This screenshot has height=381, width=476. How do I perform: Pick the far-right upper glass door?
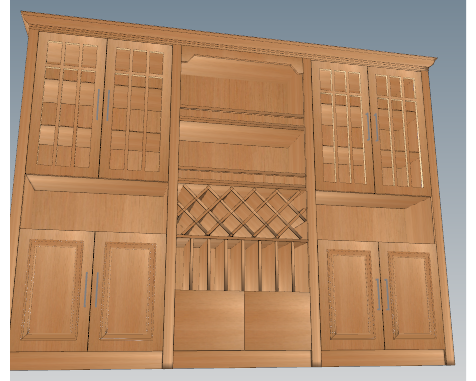pyautogui.click(x=399, y=132)
